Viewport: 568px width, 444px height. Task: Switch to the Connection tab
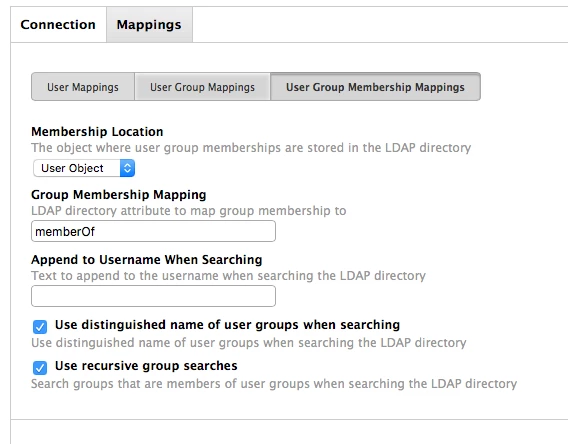pyautogui.click(x=58, y=25)
